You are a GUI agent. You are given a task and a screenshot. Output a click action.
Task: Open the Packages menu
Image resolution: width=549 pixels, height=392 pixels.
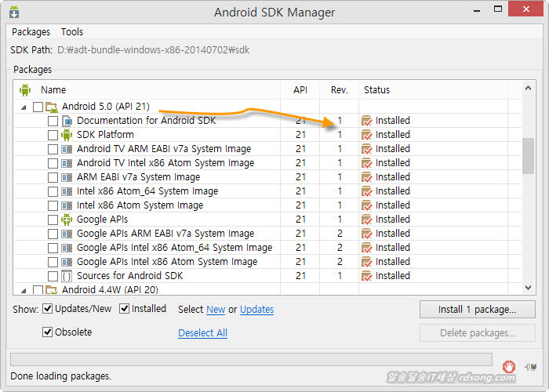pos(31,32)
